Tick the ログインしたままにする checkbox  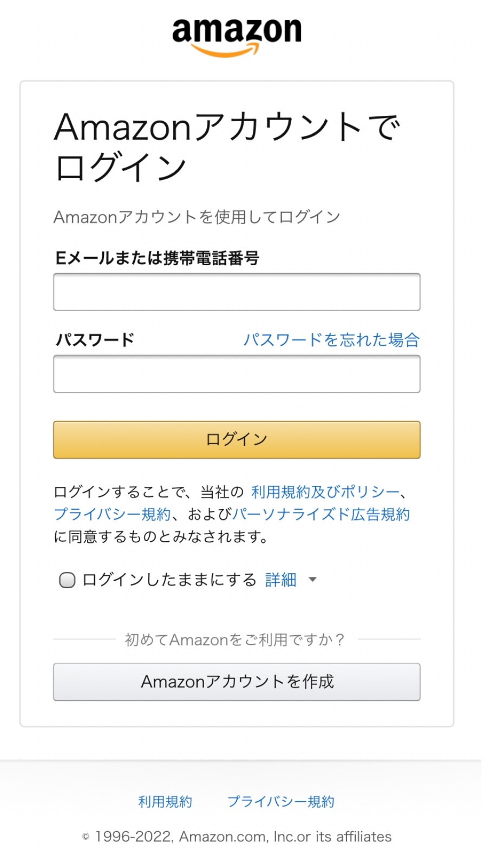coord(67,580)
